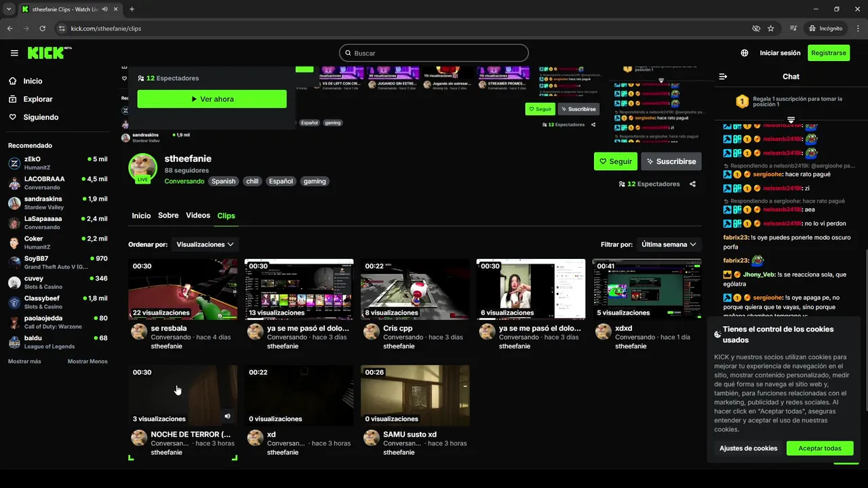Click the Spanish tag chip

[x=223, y=181]
